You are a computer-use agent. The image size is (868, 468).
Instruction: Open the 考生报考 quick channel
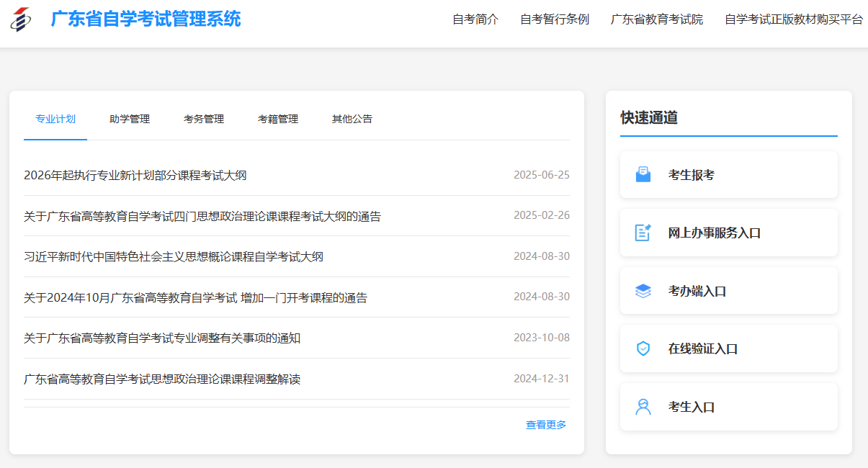click(x=729, y=175)
